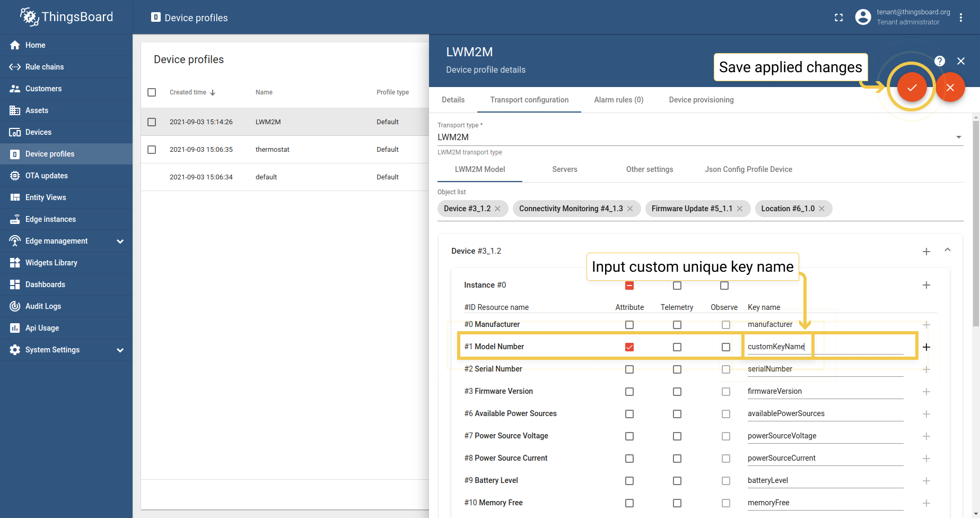This screenshot has width=980, height=518.
Task: Collapse the Device #3_1.2 object panel
Action: [948, 250]
